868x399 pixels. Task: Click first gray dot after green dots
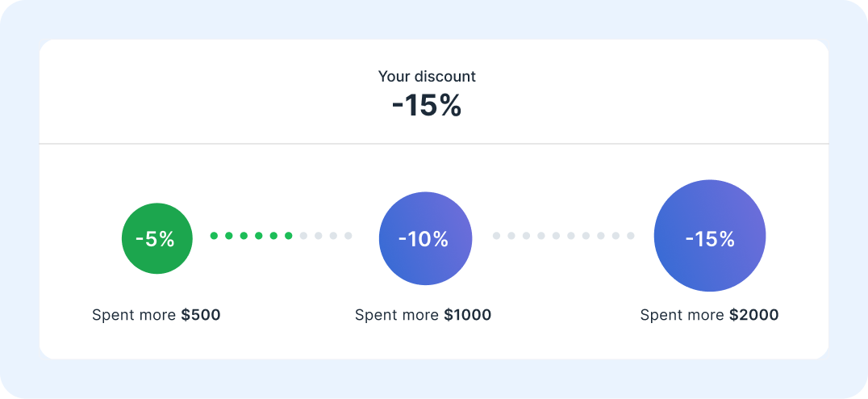pos(303,236)
